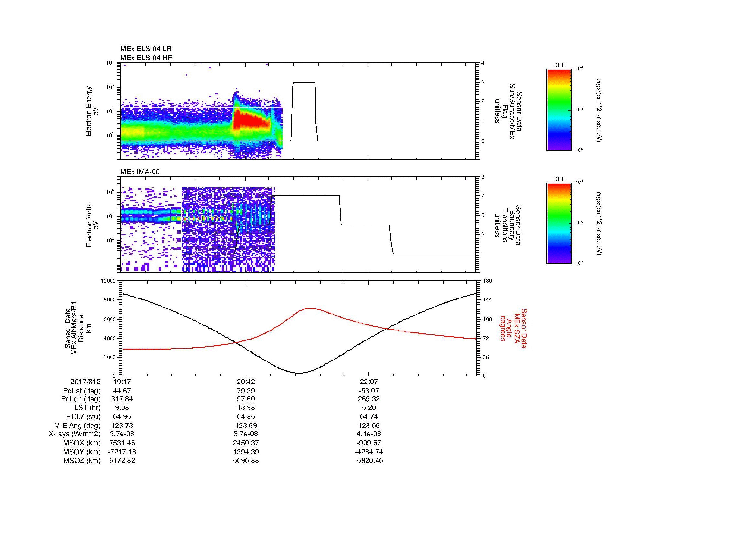Click the MSOY value 1394.39
This screenshot has width=756, height=534.
click(246, 452)
